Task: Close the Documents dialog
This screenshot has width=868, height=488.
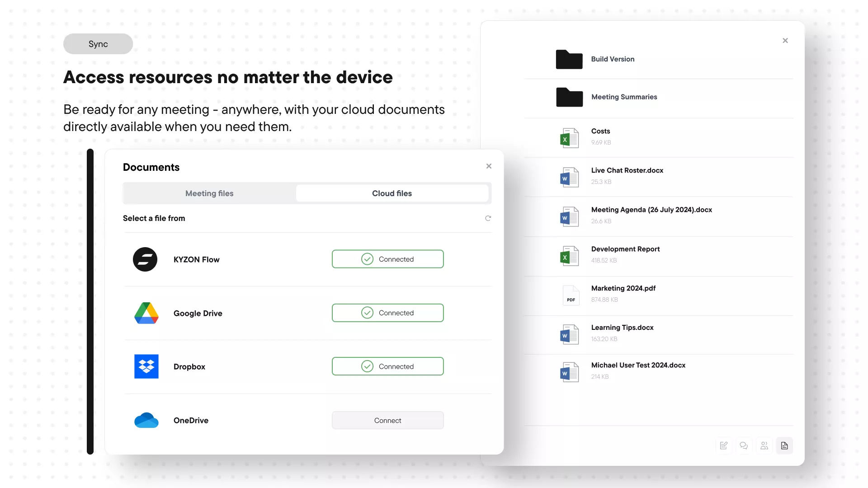Action: click(489, 166)
